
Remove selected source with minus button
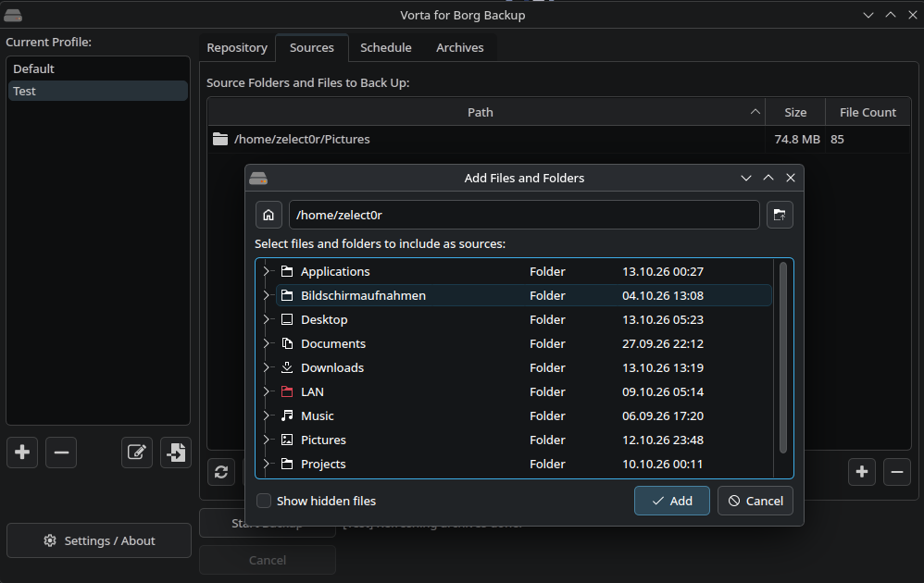coord(897,472)
